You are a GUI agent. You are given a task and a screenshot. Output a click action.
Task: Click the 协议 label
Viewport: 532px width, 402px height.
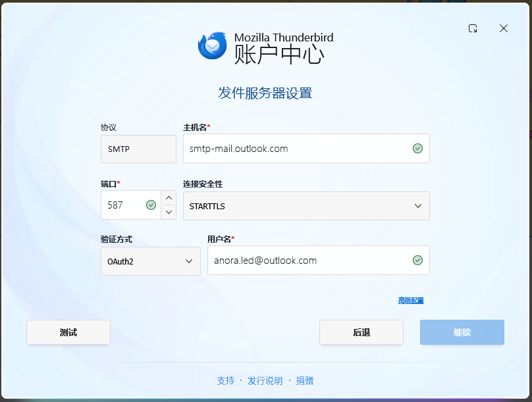[109, 128]
